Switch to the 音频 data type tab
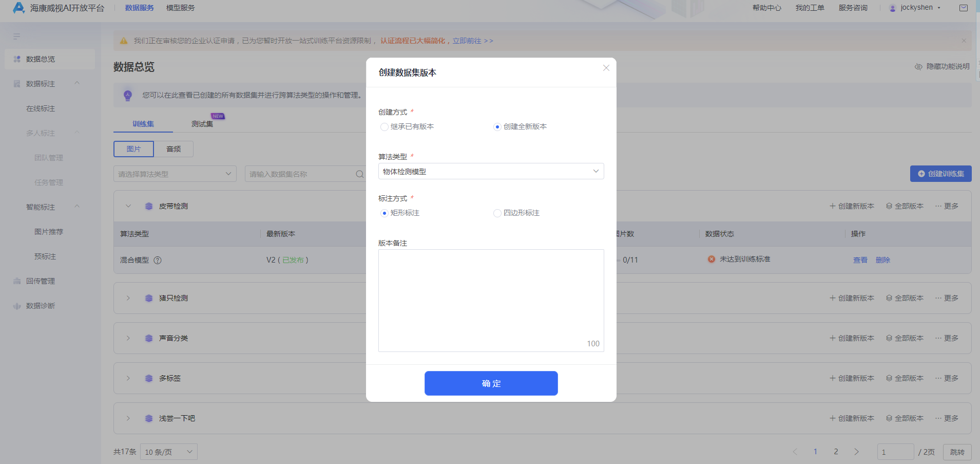 [174, 149]
